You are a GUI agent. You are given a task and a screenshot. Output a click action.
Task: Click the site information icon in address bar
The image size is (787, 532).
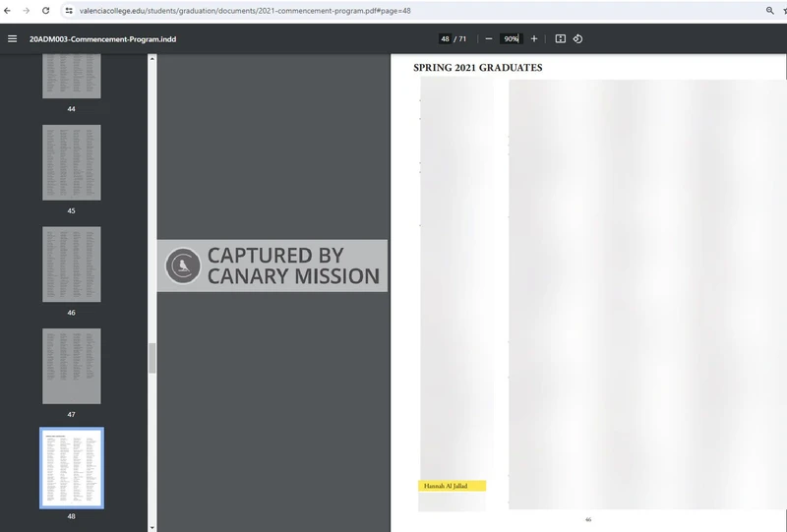click(x=69, y=10)
